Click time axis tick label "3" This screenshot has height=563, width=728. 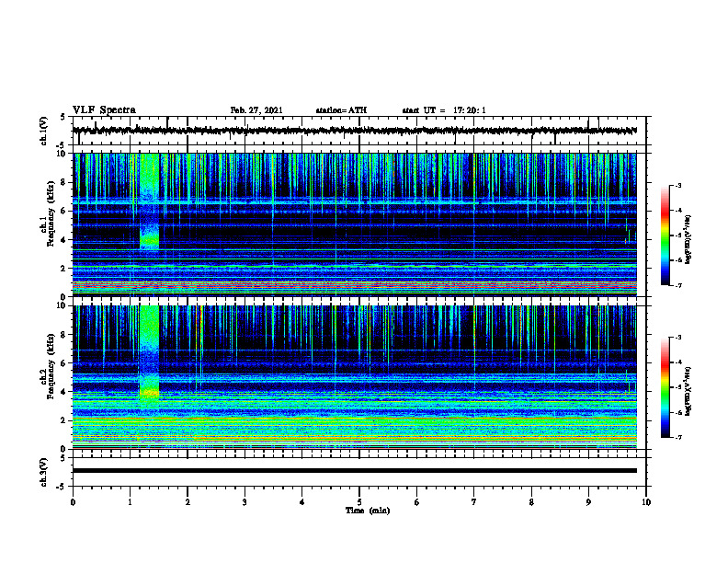click(245, 502)
